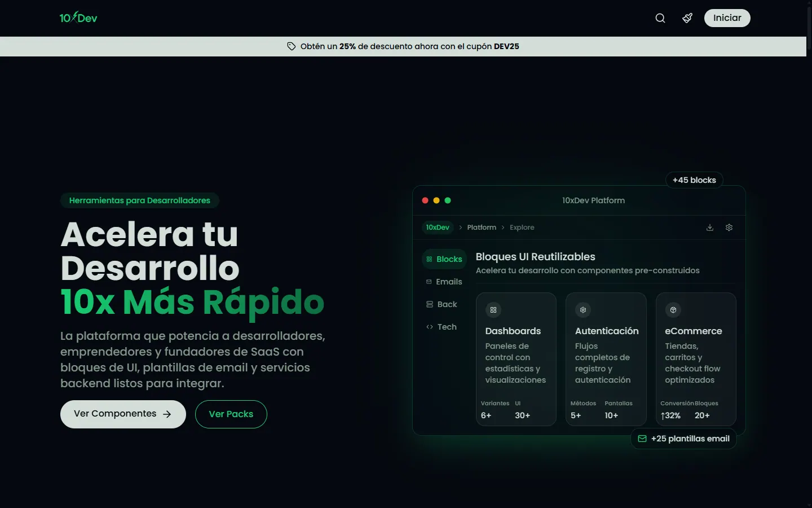Click the Herramientas para Desarrolladores badge
The width and height of the screenshot is (812, 508).
tap(140, 200)
